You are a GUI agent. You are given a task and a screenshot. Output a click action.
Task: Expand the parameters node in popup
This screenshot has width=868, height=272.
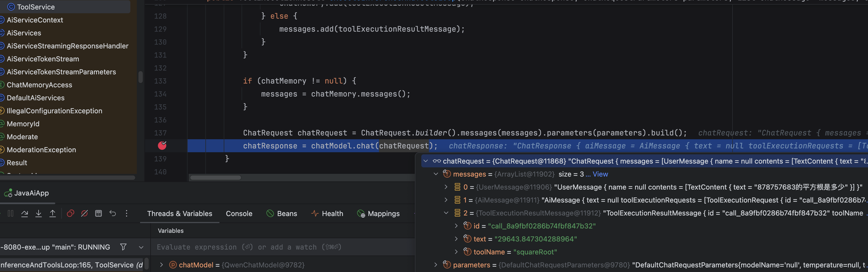[x=436, y=265]
